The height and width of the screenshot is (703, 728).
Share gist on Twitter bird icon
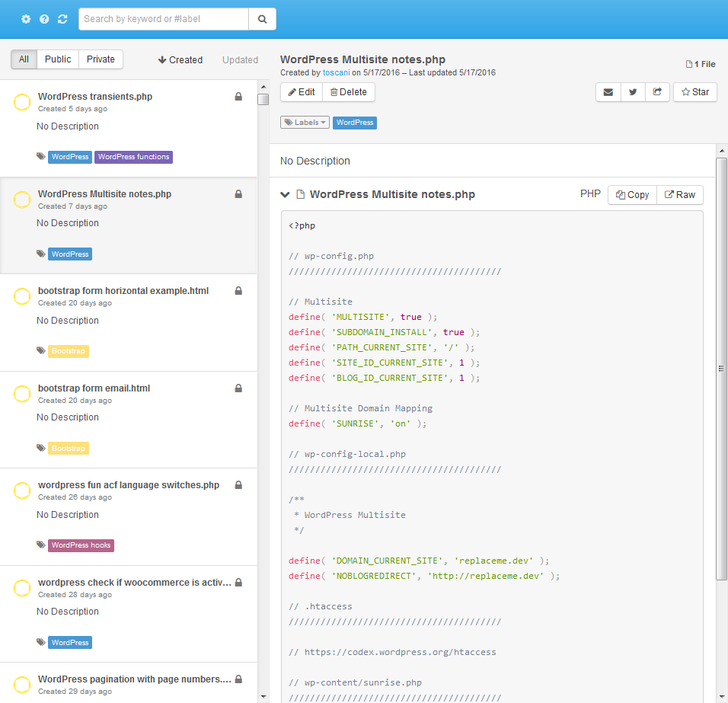[633, 92]
